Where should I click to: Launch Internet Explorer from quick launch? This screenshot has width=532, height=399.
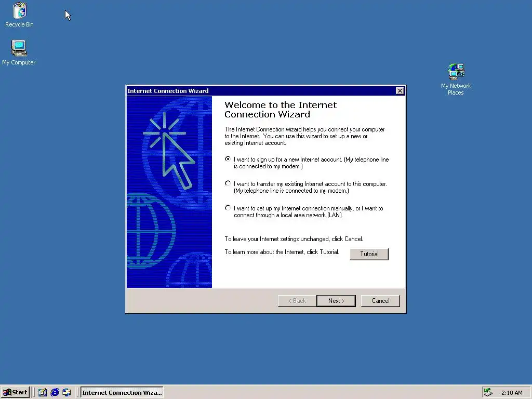point(55,393)
